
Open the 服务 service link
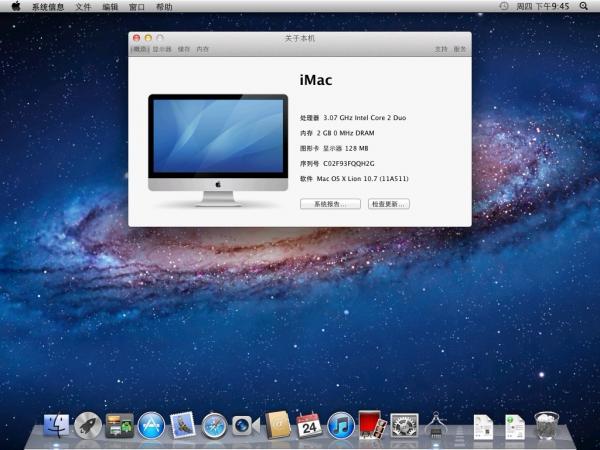click(x=460, y=49)
